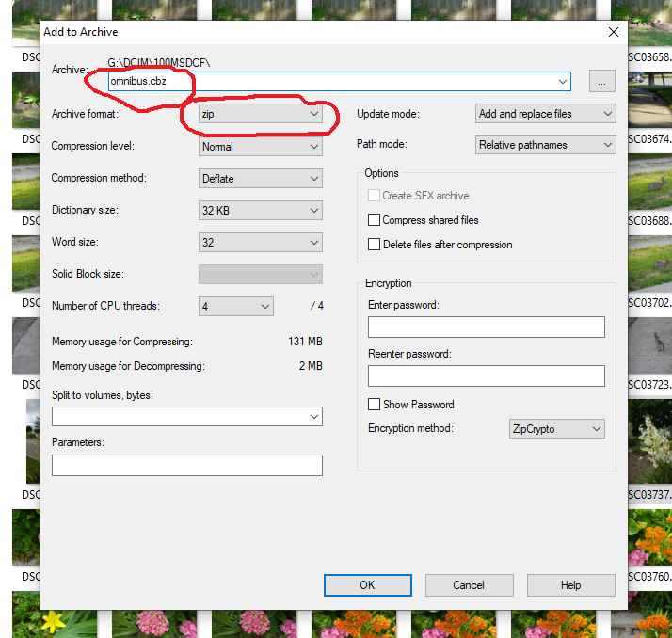
Task: Click the SC03702 file name label
Action: pos(649,302)
